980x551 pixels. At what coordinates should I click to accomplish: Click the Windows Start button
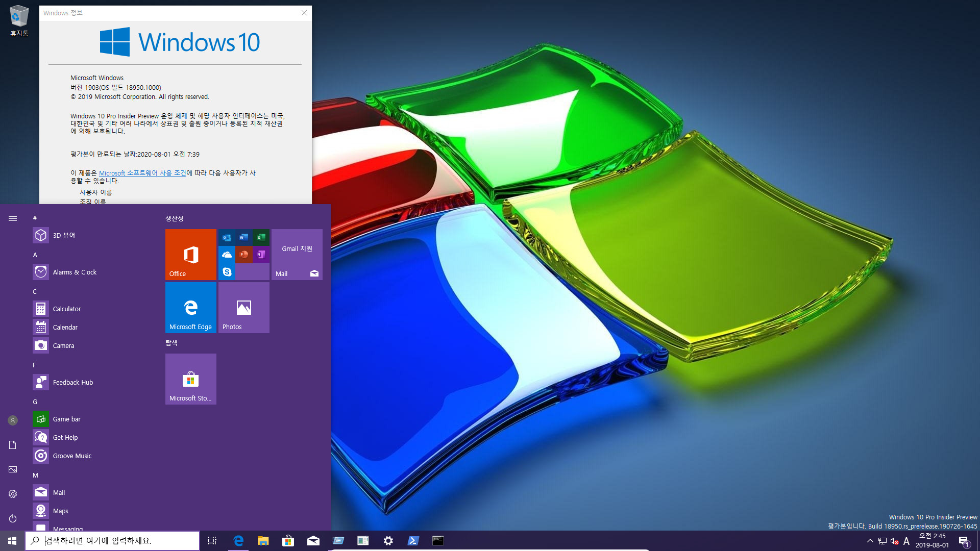[12, 541]
